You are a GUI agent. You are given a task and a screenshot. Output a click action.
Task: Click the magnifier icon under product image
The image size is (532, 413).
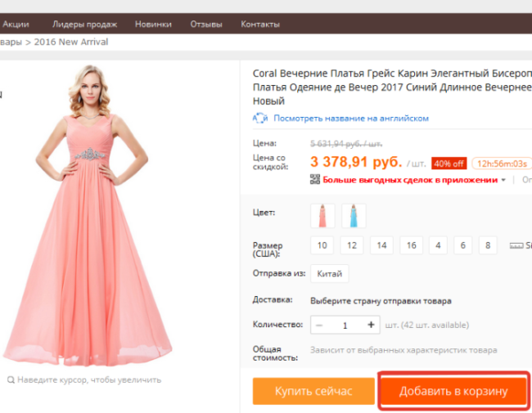11,379
